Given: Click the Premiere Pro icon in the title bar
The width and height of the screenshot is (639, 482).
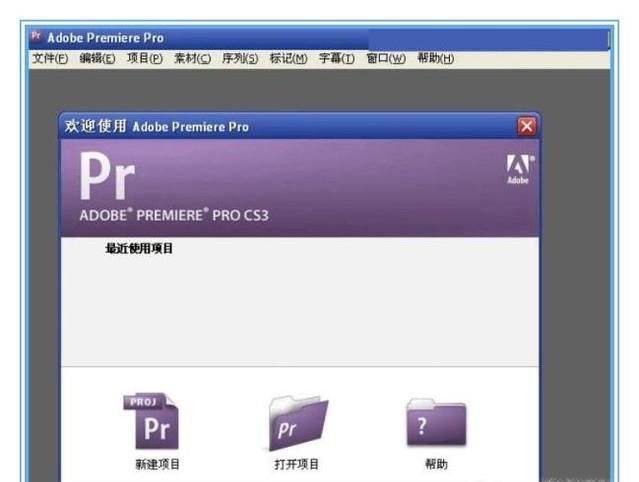Looking at the screenshot, I should coord(36,36).
